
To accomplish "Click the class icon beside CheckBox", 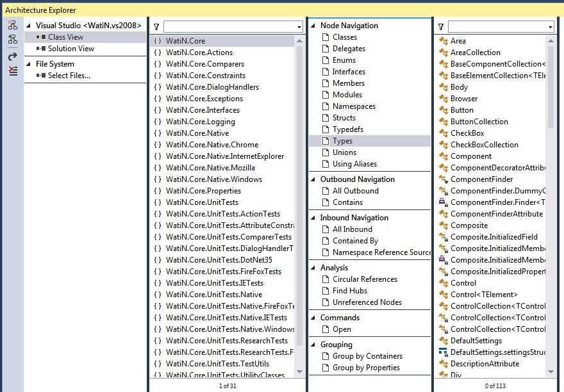I will coord(444,133).
